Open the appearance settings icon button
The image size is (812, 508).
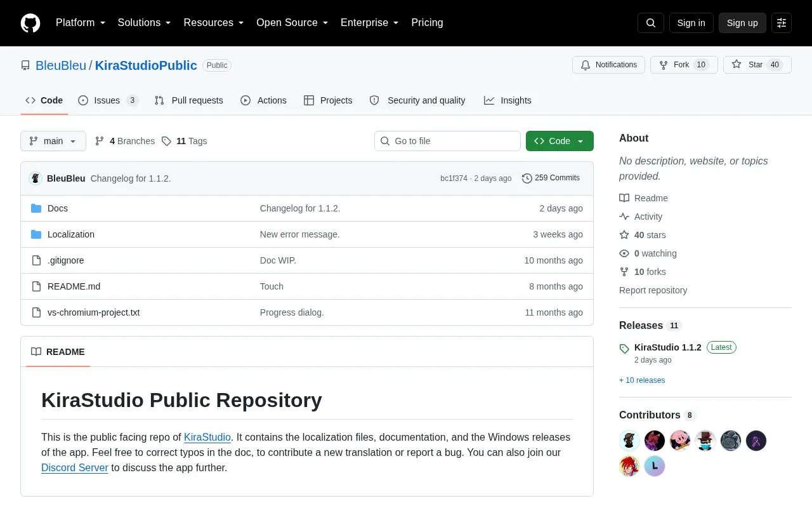(x=782, y=23)
